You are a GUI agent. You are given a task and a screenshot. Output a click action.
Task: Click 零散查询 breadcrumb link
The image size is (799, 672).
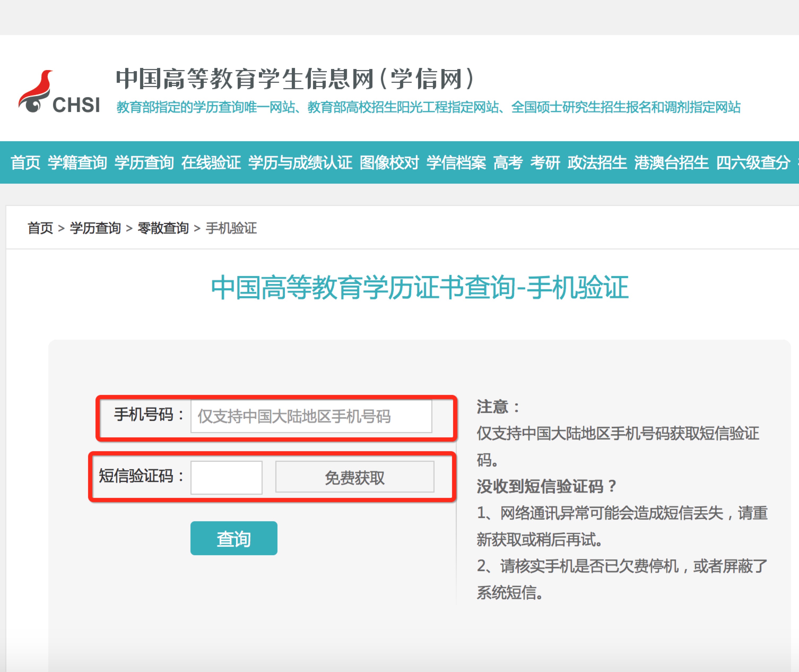[163, 228]
